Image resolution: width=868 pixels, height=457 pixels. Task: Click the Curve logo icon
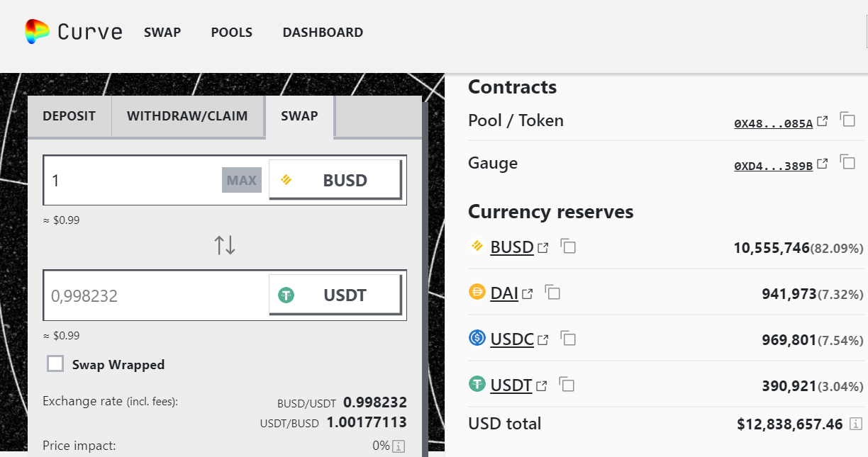(37, 32)
